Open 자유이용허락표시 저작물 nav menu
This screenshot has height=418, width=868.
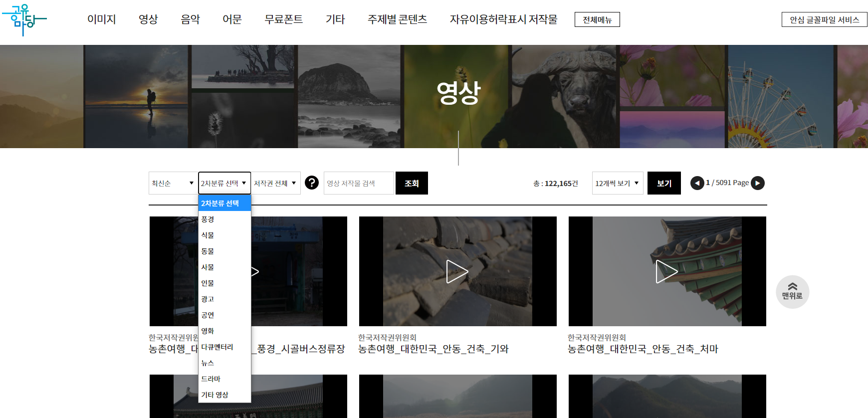click(x=503, y=19)
